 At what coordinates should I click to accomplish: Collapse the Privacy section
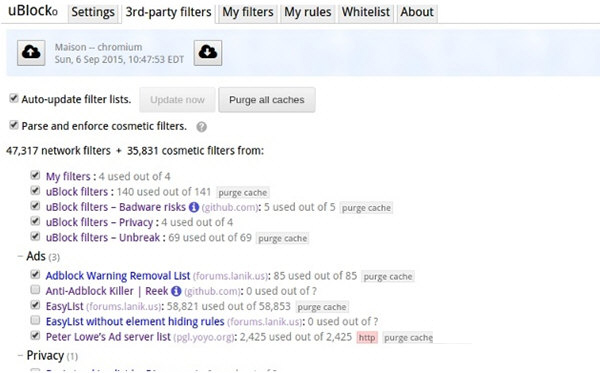pyautogui.click(x=20, y=356)
